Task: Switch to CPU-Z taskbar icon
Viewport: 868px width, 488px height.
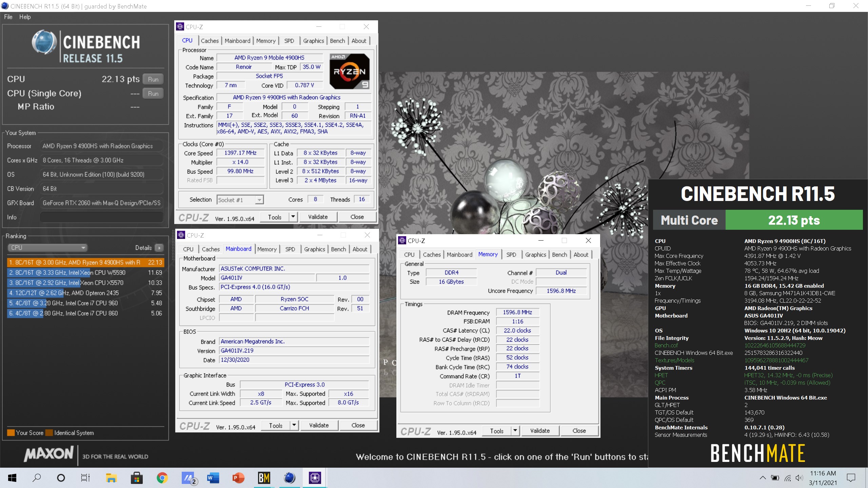Action: point(315,478)
